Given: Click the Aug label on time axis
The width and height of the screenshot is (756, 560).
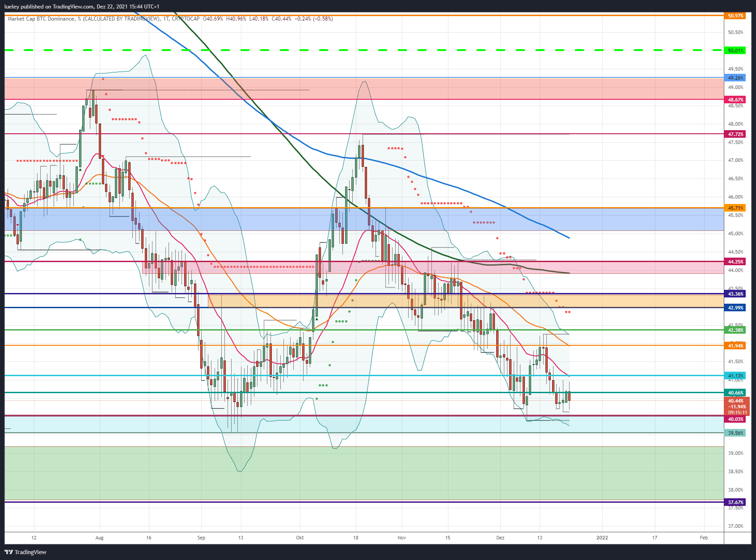Looking at the screenshot, I should tap(99, 538).
